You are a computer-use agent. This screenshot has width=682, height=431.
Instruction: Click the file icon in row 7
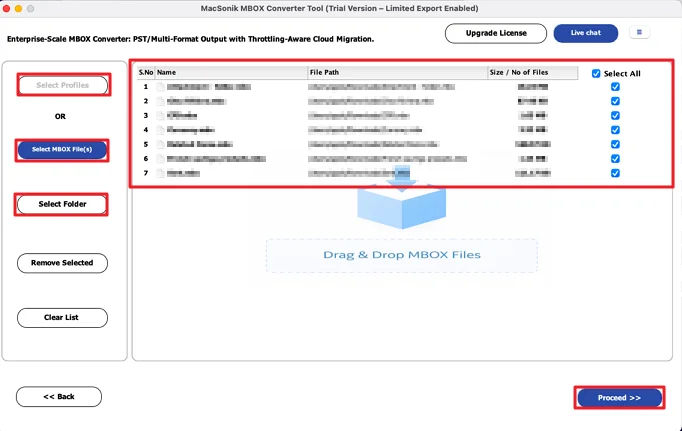pyautogui.click(x=161, y=173)
